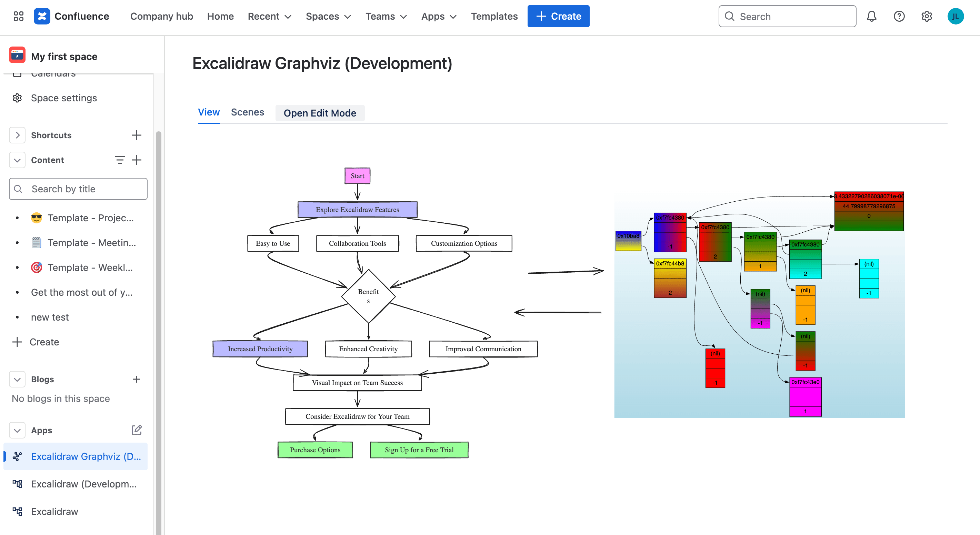Click the Space settings gear icon

pyautogui.click(x=17, y=98)
